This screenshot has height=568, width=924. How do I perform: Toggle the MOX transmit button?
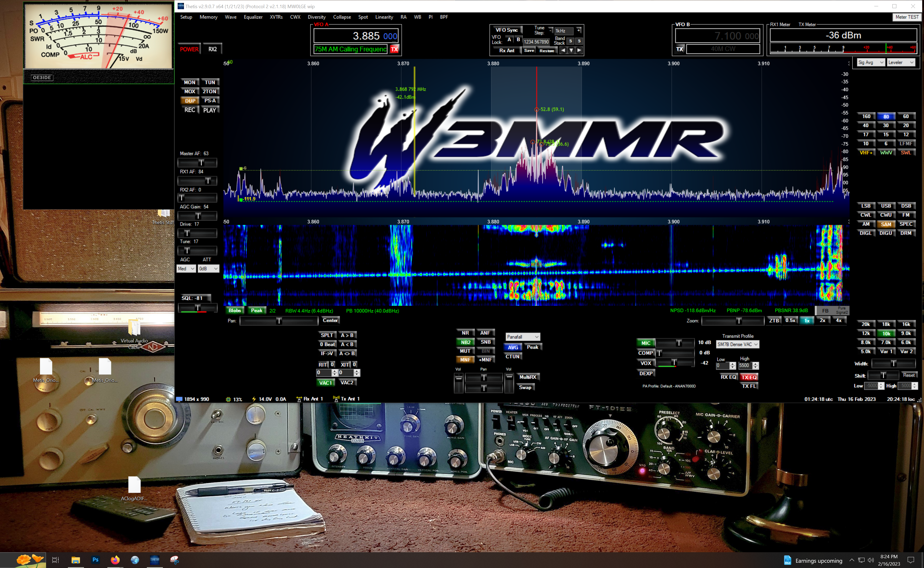click(x=189, y=91)
